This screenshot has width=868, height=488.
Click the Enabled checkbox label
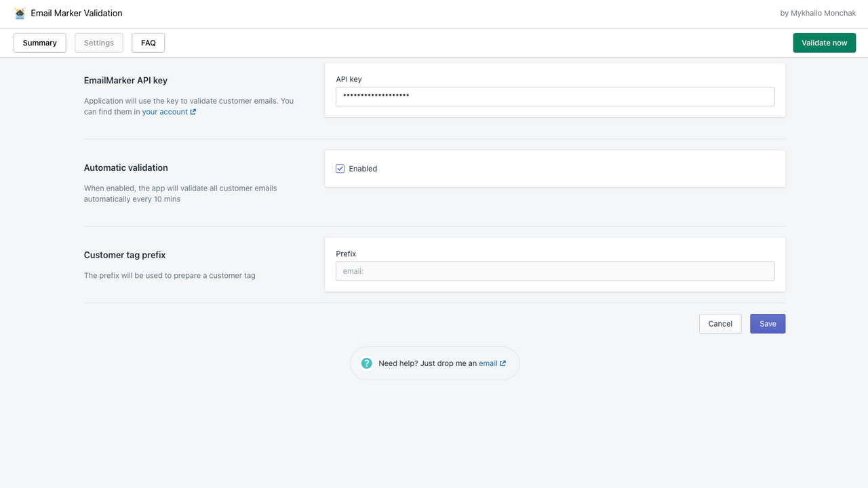[363, 169]
